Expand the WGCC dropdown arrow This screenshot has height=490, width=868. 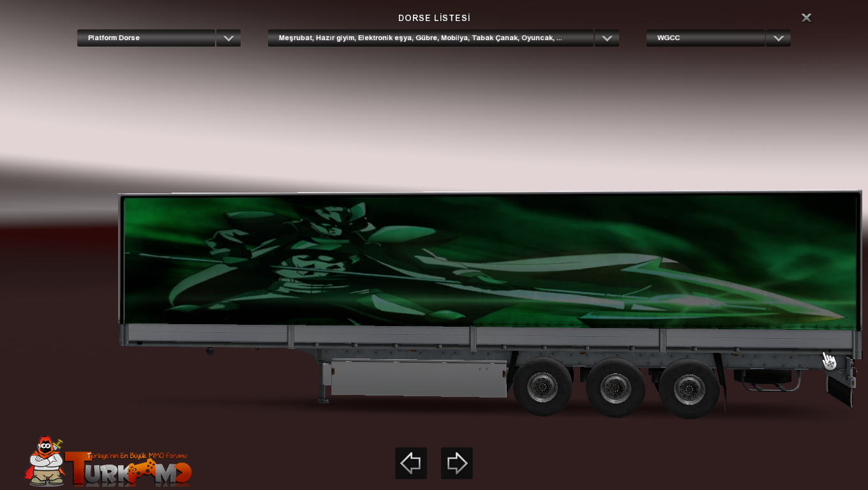click(x=779, y=38)
